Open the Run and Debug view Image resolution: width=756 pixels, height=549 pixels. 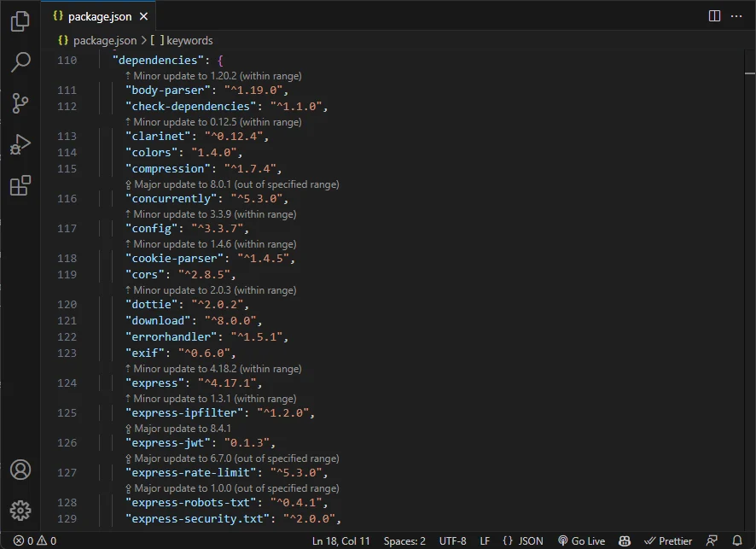(20, 144)
